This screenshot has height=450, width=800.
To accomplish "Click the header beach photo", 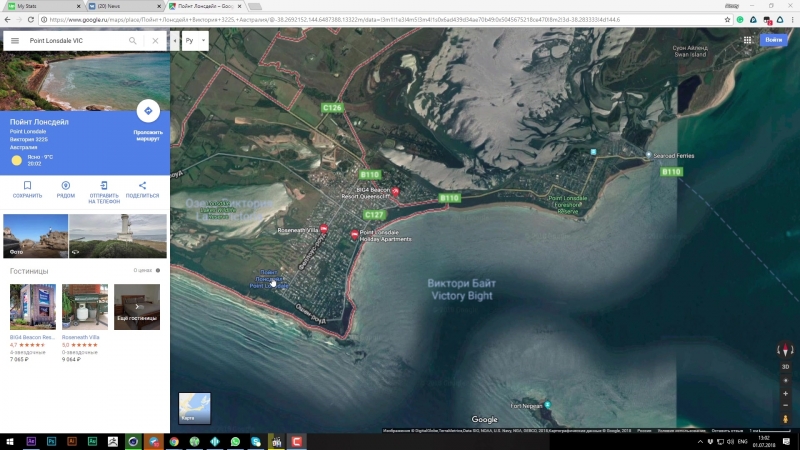I will [x=85, y=81].
